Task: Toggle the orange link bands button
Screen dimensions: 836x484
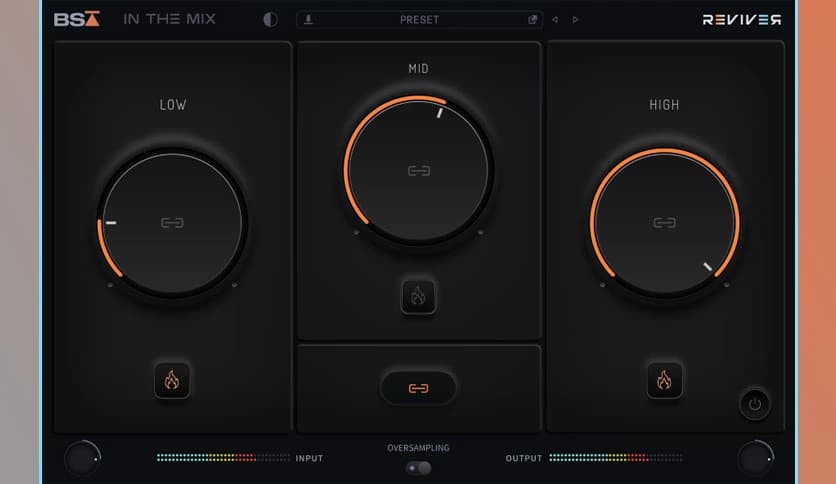Action: 419,389
